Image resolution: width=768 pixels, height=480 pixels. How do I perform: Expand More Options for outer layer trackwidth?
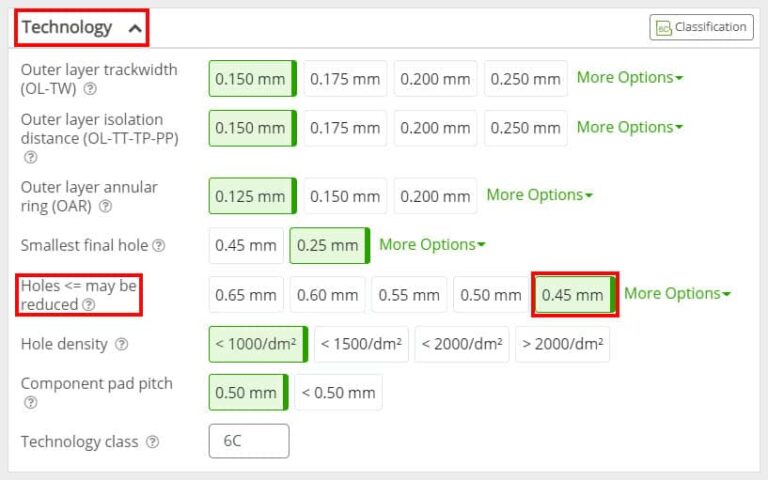[629, 78]
